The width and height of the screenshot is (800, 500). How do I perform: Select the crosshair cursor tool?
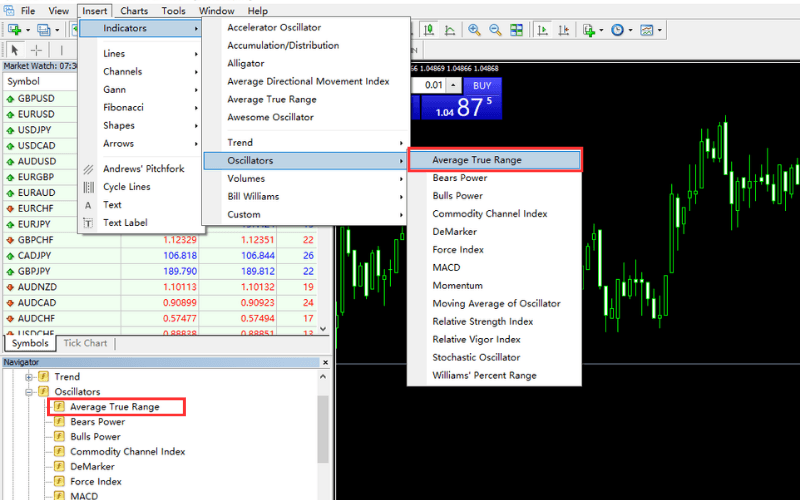pos(37,50)
